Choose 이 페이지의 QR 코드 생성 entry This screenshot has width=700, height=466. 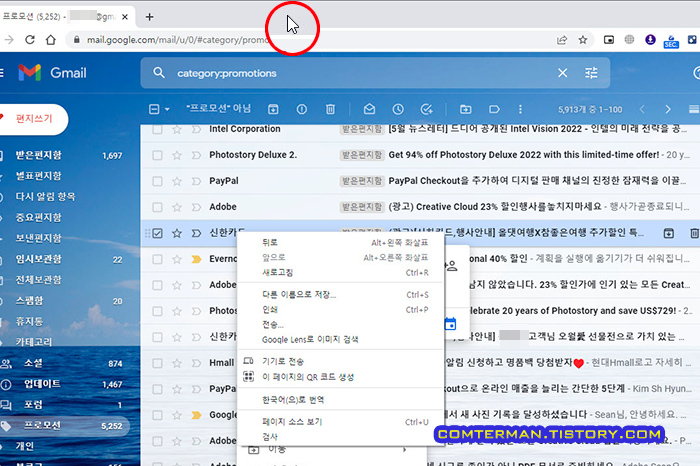coord(341,377)
